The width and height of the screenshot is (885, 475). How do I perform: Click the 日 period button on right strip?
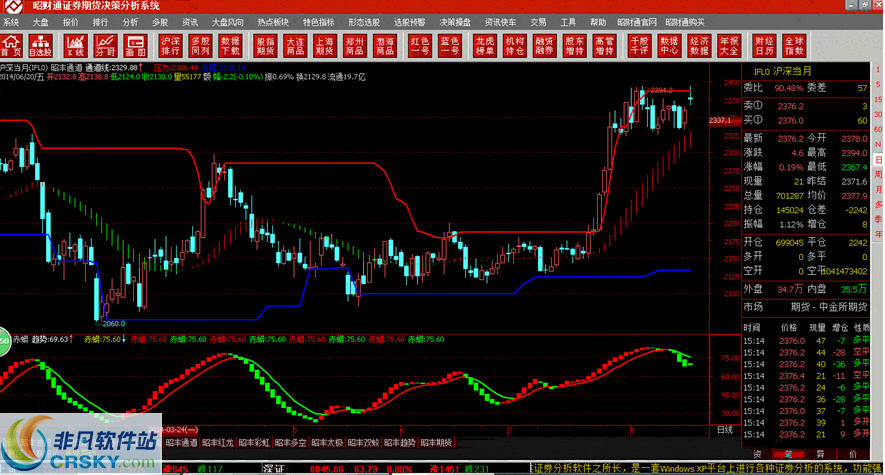click(x=878, y=161)
